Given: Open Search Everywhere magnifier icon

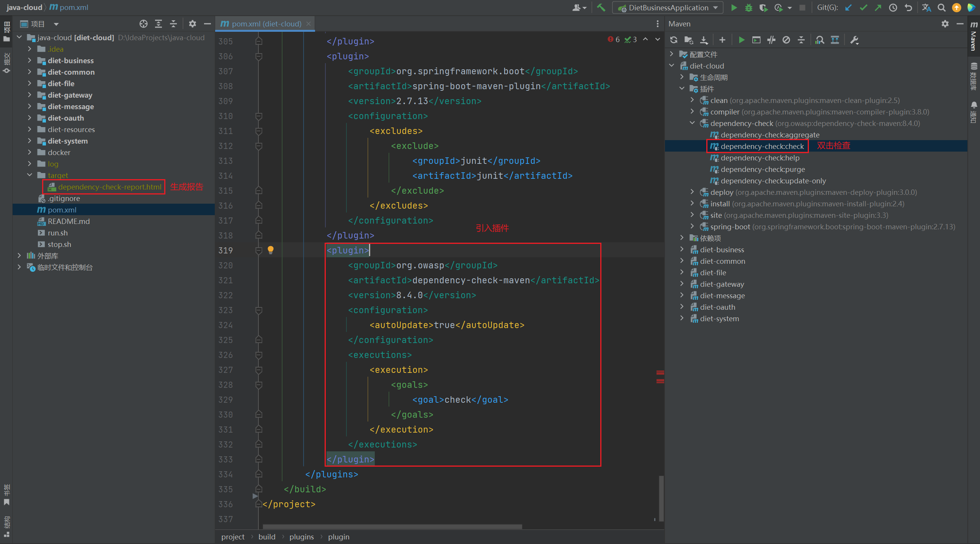Looking at the screenshot, I should click(x=941, y=8).
